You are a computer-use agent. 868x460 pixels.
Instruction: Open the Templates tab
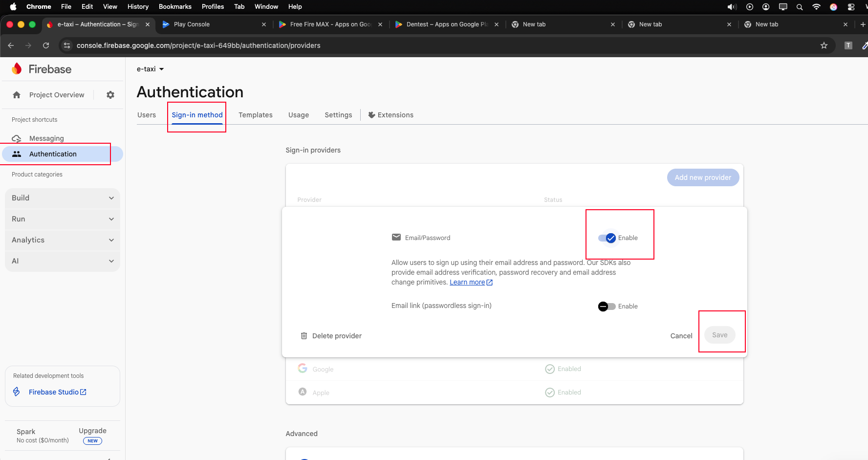(x=256, y=115)
